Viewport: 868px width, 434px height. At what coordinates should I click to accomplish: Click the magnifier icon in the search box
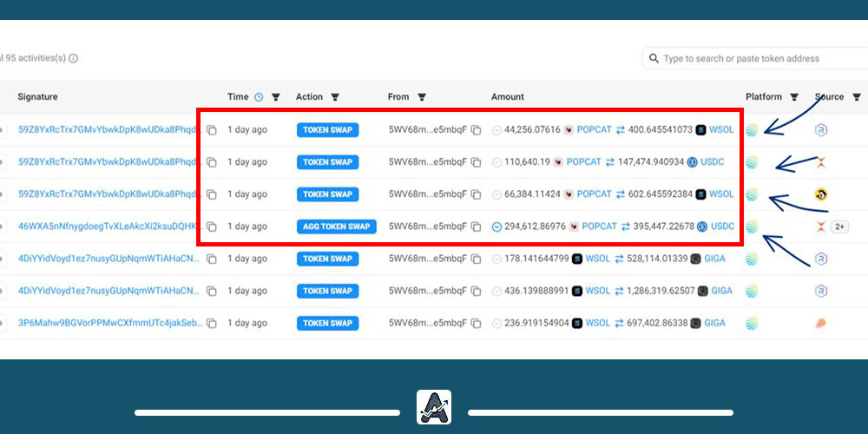click(x=654, y=58)
